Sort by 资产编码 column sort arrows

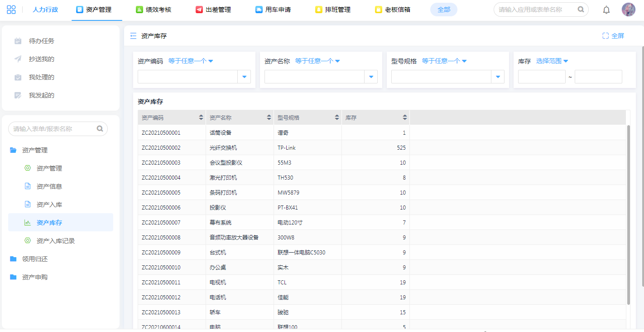pos(201,117)
